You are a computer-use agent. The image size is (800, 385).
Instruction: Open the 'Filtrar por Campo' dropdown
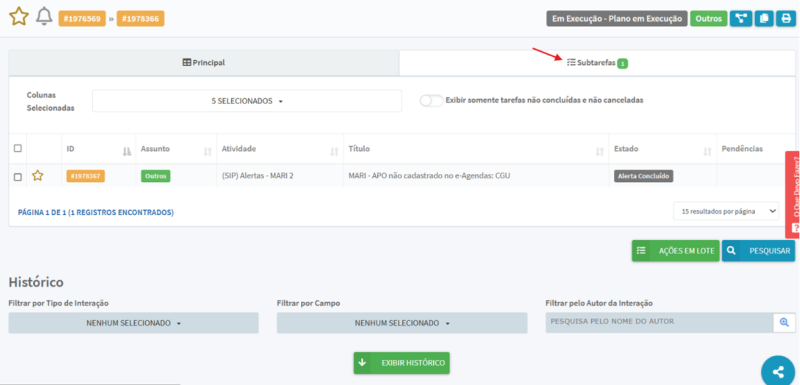[402, 323]
